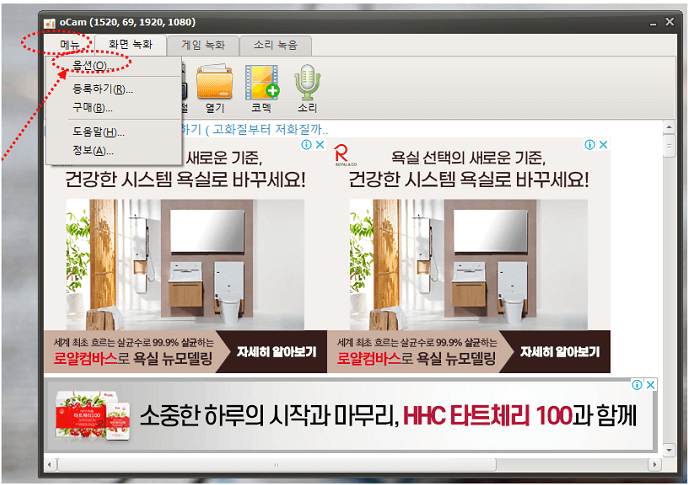Select 옵션(O)... from the menu
Screen dimensions: 688x485
114,66
